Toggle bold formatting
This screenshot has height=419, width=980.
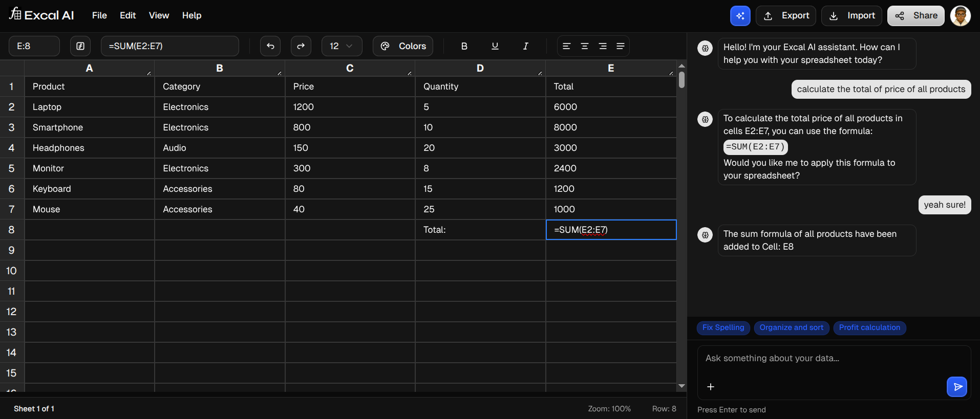coord(464,46)
